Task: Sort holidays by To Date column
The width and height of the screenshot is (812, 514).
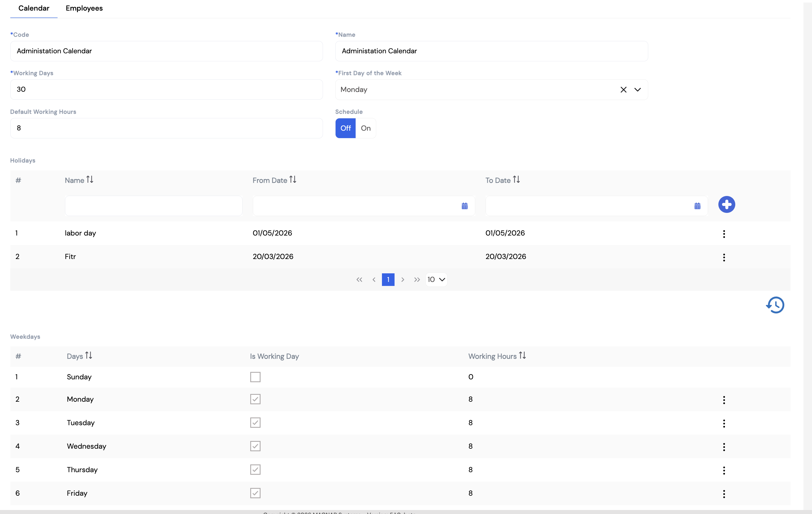Action: pos(516,180)
